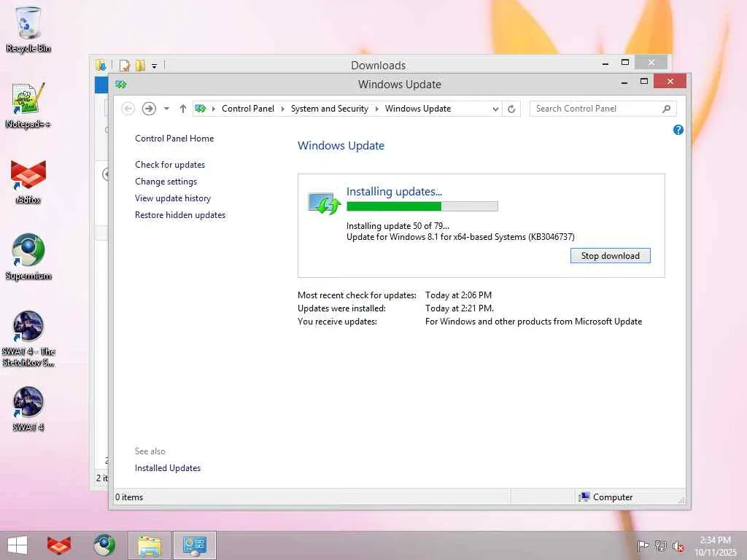The height and width of the screenshot is (560, 747).
Task: Click Today at 2:06 PM text
Action: 458,295
